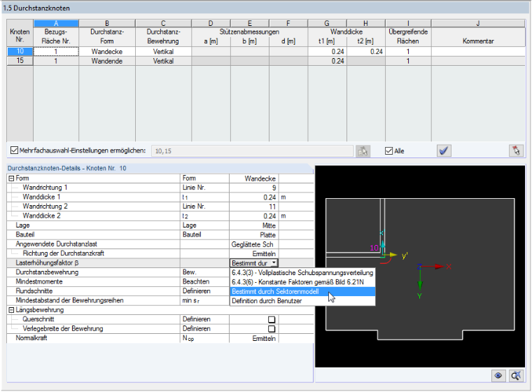Click the Wandecke cell in row 10
This screenshot has height=392, width=532.
pos(107,52)
